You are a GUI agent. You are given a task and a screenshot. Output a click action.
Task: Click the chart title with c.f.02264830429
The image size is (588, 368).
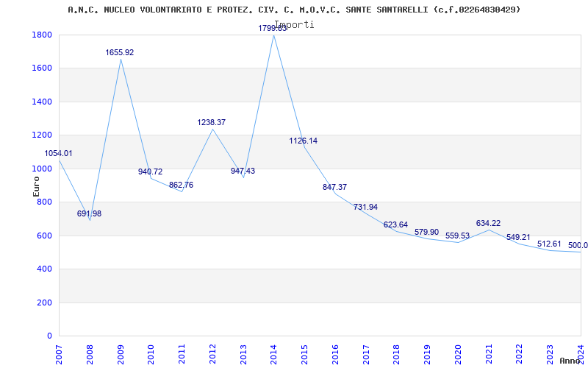click(x=295, y=10)
